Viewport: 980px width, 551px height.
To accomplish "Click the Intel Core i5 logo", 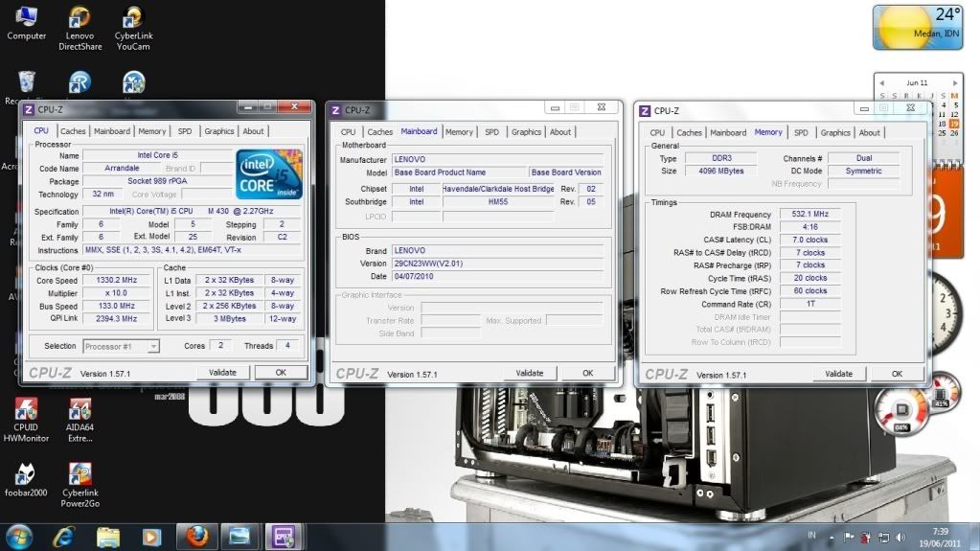I will pos(269,173).
